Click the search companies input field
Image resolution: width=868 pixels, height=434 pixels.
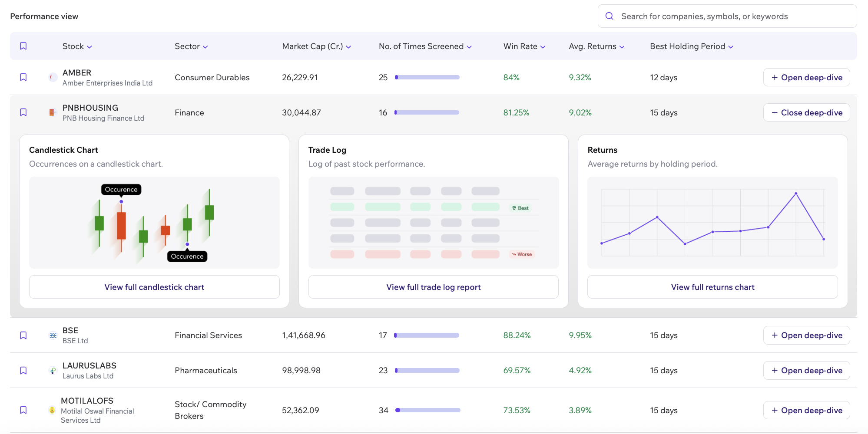click(x=727, y=16)
